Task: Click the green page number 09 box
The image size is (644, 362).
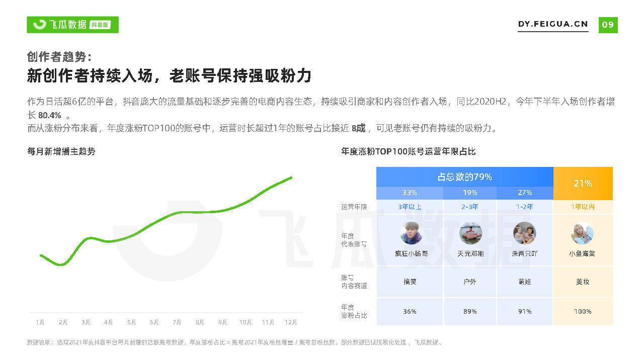Action: point(608,25)
